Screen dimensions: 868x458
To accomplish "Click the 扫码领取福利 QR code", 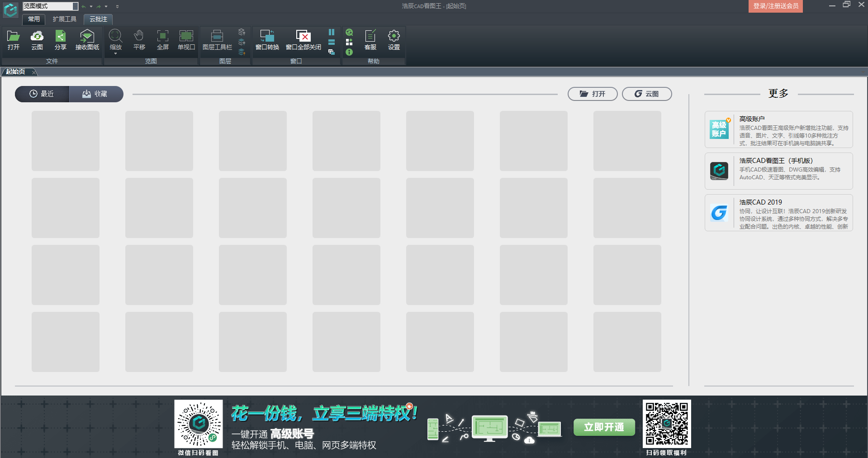I will 667,424.
